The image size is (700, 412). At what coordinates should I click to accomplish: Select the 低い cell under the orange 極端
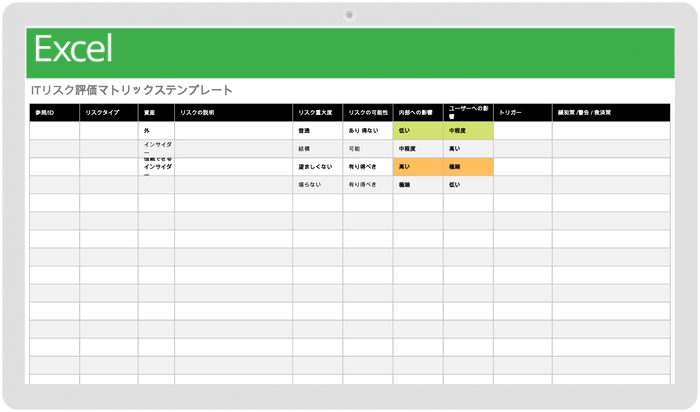[x=468, y=185]
